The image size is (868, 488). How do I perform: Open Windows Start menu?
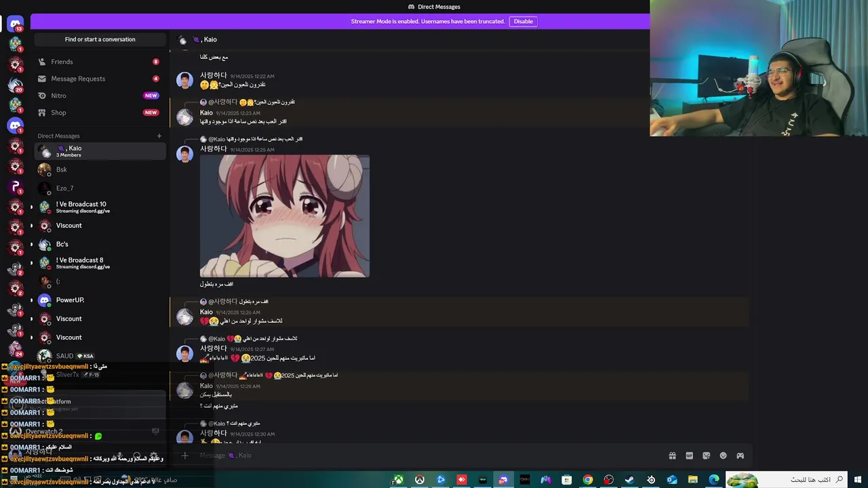coord(858,480)
